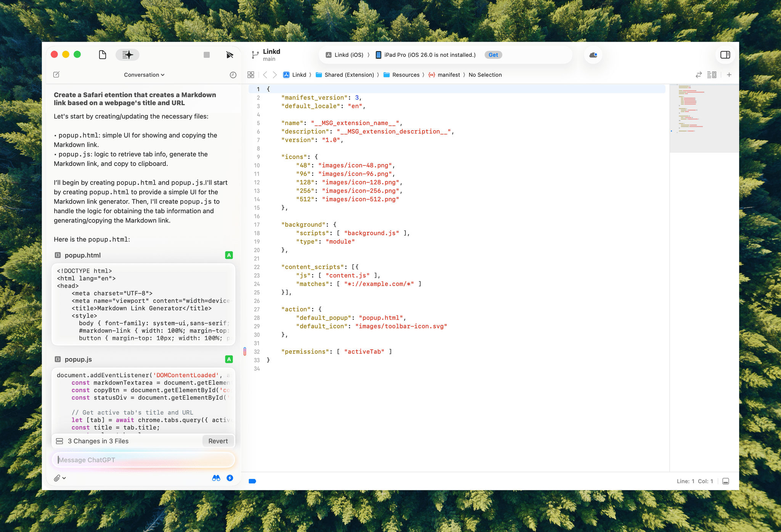Screen dimensions: 781x532
Task: Toggle project context binoculars icon
Action: click(216, 478)
